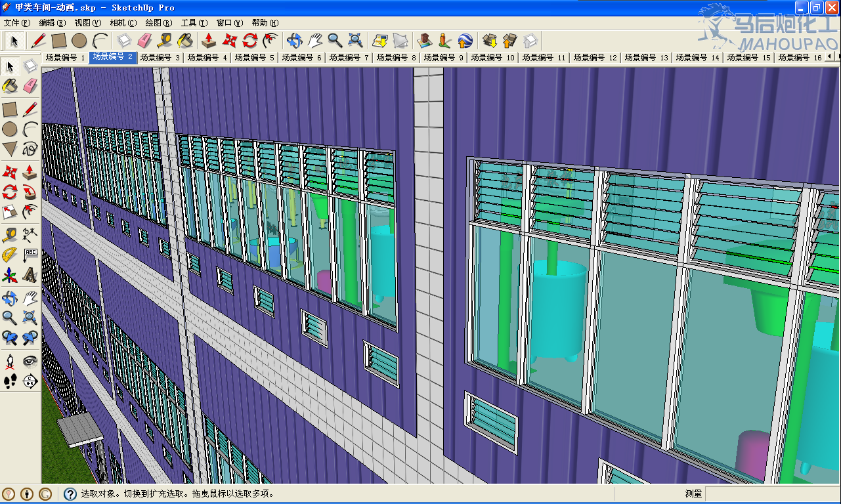Open the 文件(F) menu
Screen dimensions: 841x504
(18, 23)
